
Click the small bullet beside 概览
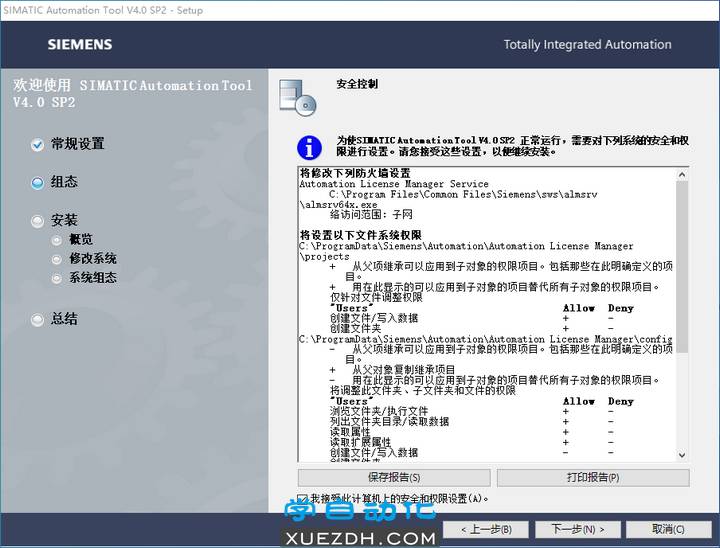coord(56,240)
